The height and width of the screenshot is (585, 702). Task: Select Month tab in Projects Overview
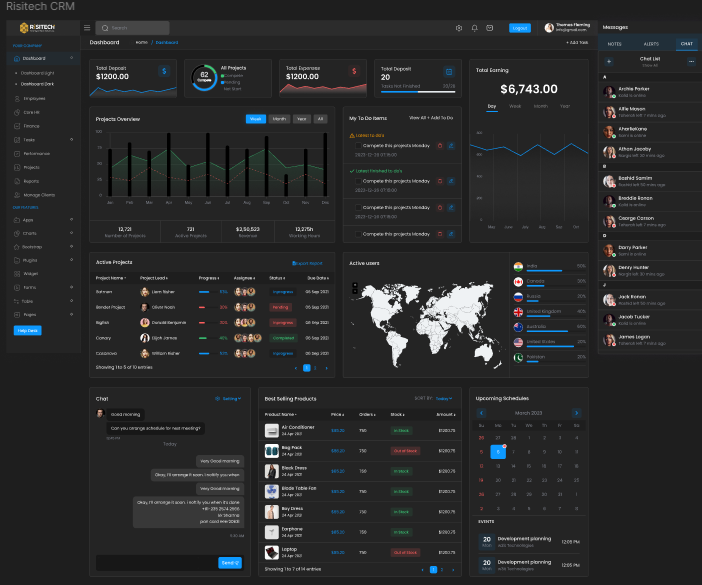coord(279,119)
